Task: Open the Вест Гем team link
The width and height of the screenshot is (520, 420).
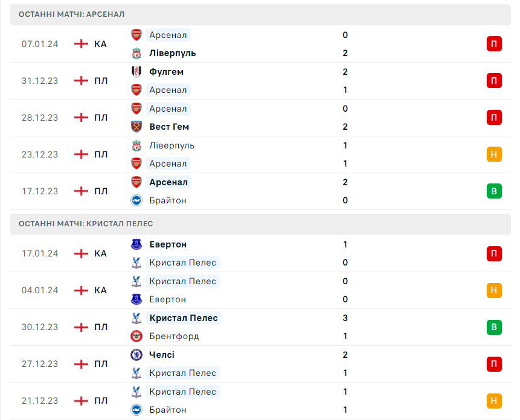Action: (x=169, y=127)
